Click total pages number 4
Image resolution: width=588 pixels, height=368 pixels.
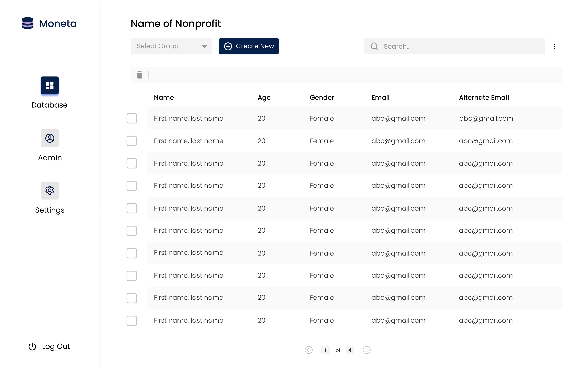coord(350,350)
